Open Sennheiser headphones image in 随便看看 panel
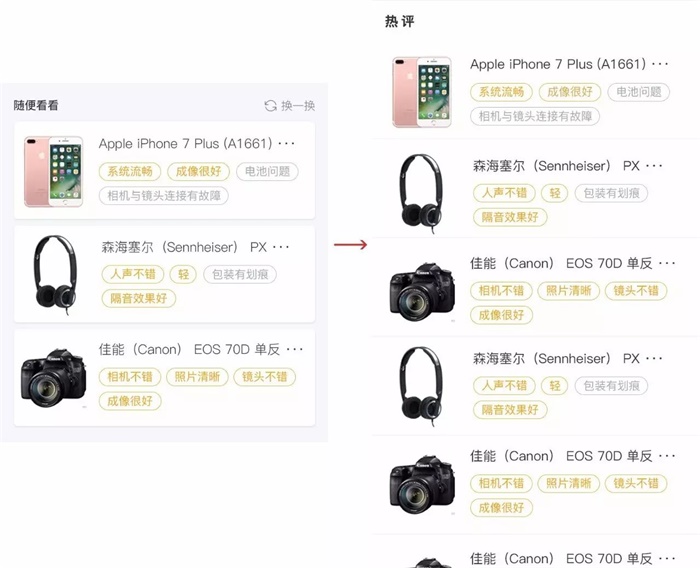This screenshot has height=568, width=700. (55, 275)
